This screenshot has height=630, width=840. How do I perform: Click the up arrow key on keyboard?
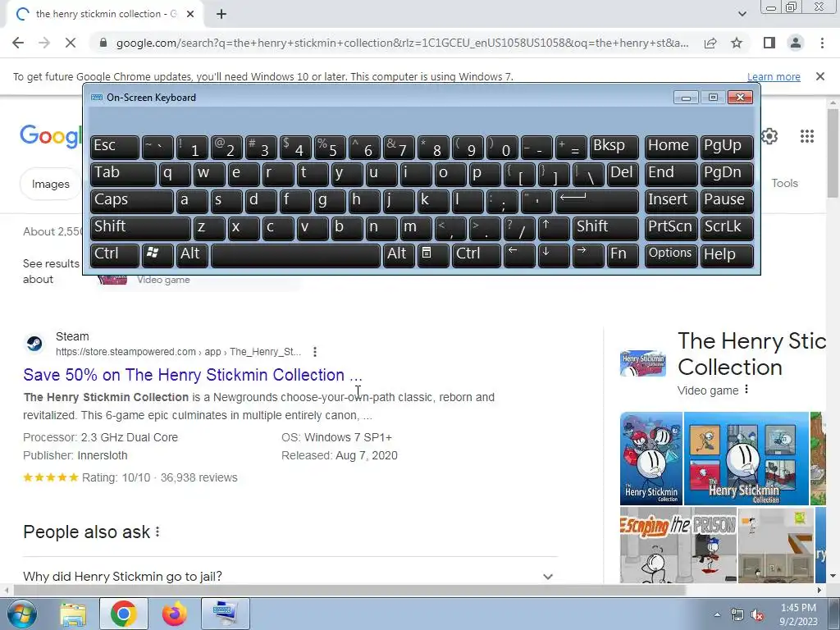(x=553, y=228)
